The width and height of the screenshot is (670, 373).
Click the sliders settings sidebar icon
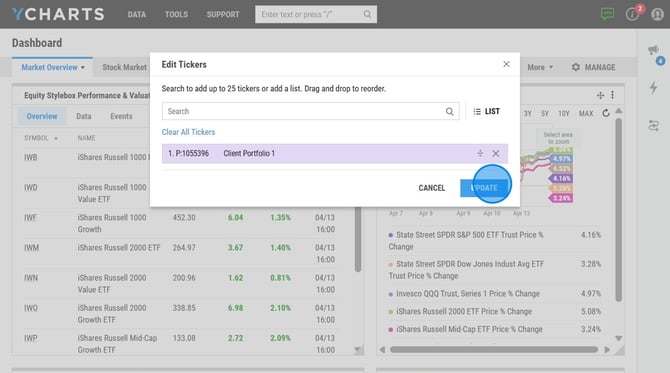(653, 126)
